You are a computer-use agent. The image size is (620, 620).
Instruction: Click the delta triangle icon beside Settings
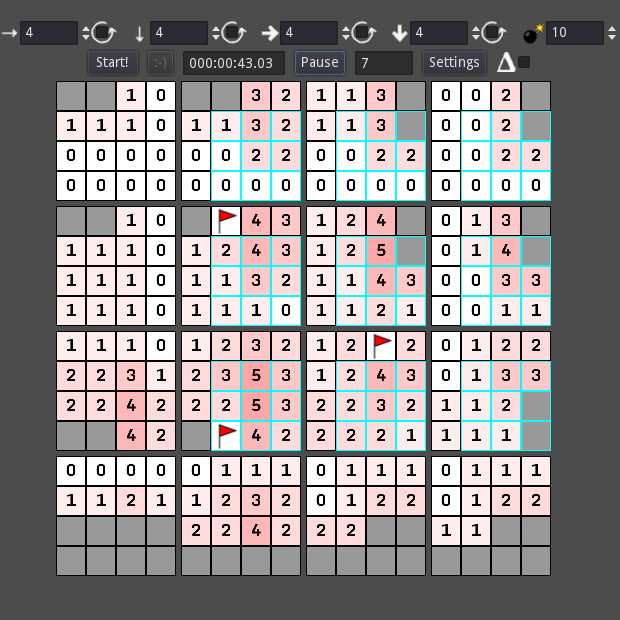[506, 62]
